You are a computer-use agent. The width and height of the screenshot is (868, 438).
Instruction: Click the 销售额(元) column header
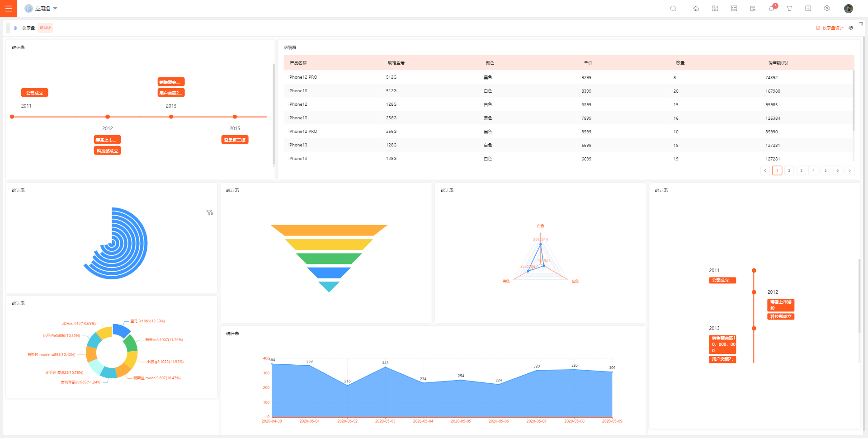778,63
